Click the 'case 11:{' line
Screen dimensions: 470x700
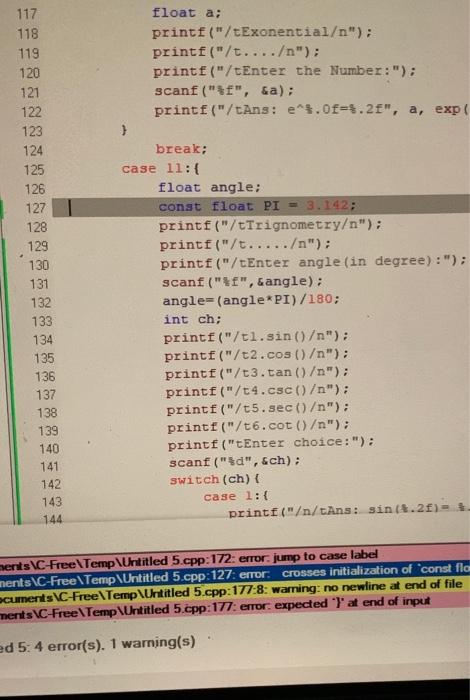coord(161,169)
